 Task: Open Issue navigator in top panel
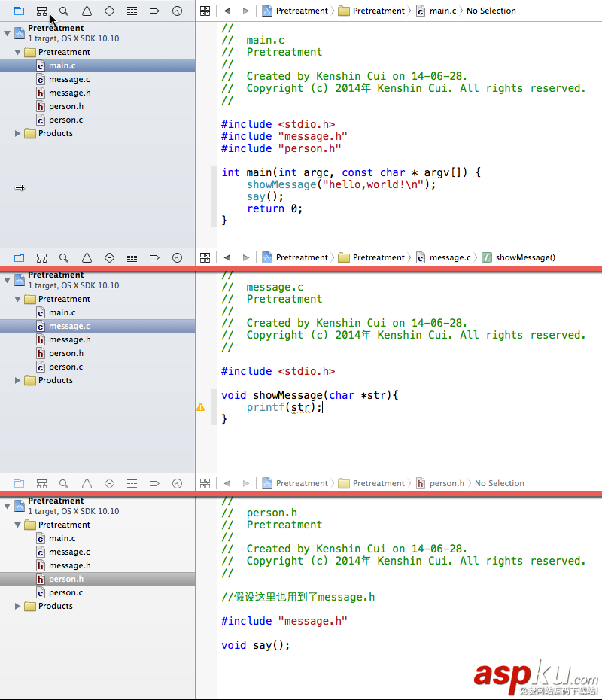[87, 11]
